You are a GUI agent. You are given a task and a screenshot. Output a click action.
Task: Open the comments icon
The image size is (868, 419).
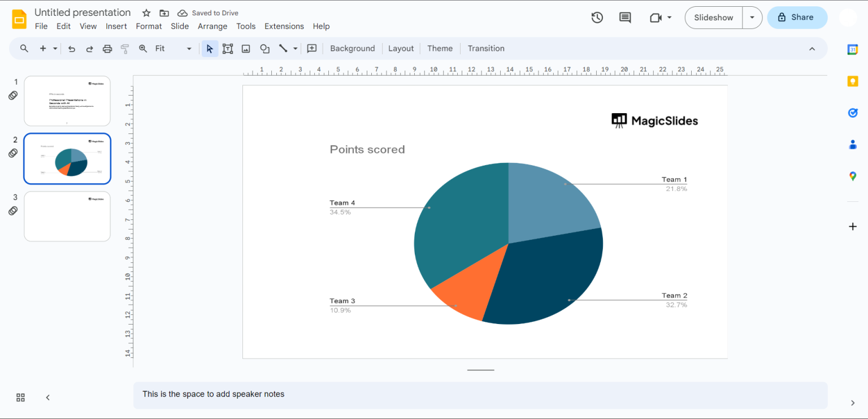625,18
